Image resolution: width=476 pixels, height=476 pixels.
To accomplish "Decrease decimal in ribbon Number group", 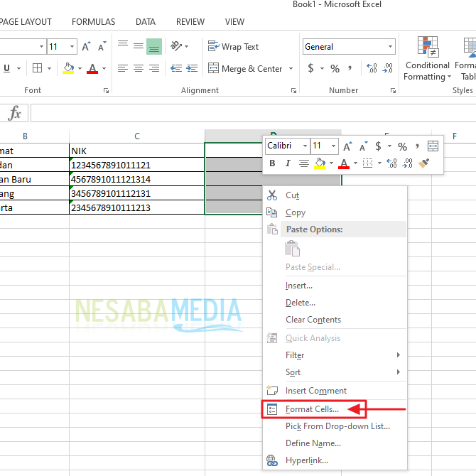I will pos(388,68).
